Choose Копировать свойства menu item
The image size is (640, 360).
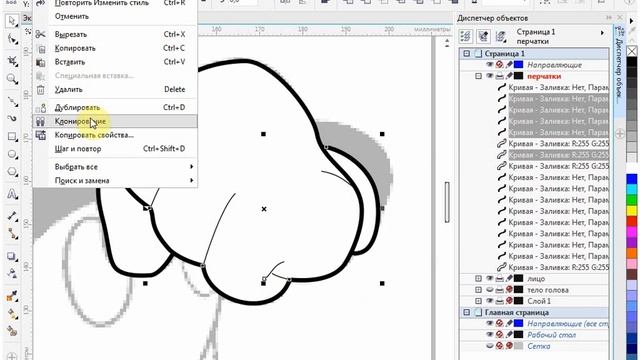click(115, 135)
